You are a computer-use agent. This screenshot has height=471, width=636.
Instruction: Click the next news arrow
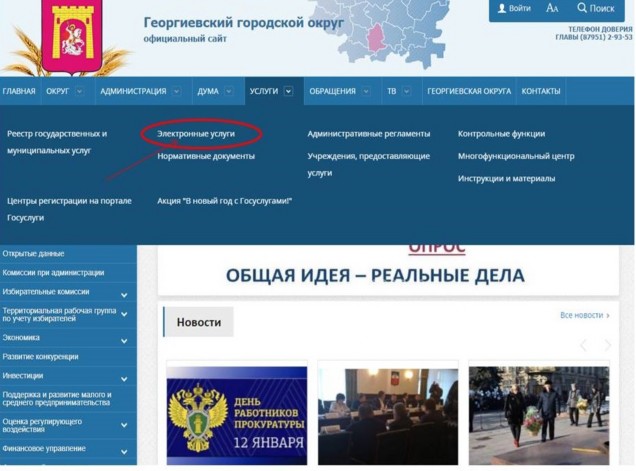(x=607, y=345)
